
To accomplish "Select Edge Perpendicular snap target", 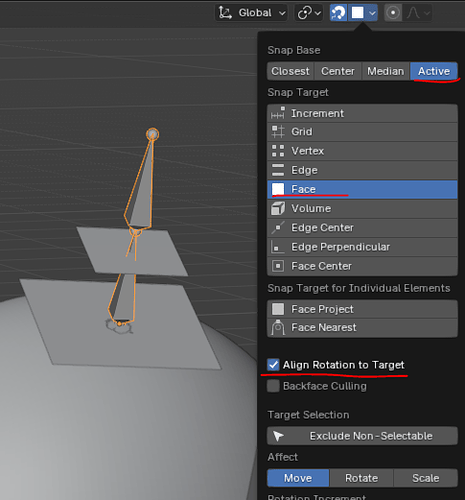I will [x=362, y=247].
